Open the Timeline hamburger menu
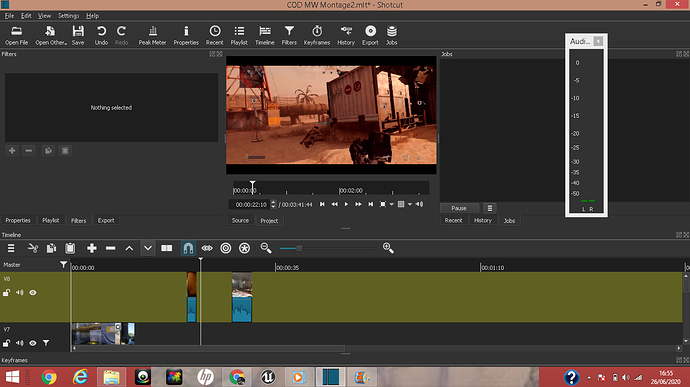The width and height of the screenshot is (690, 387). [x=11, y=248]
